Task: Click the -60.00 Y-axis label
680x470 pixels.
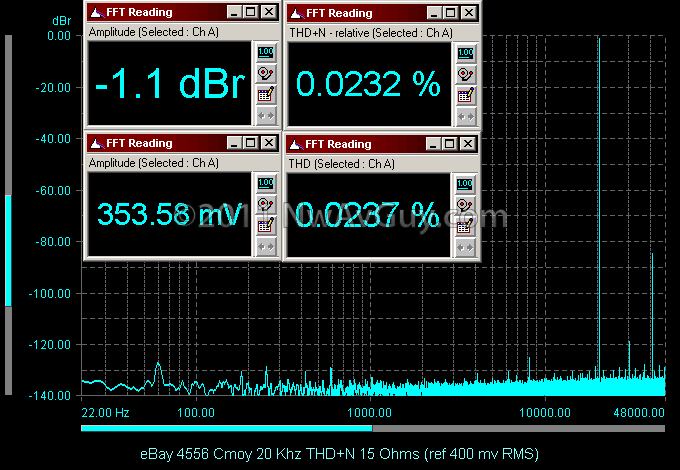Action: tap(53, 191)
